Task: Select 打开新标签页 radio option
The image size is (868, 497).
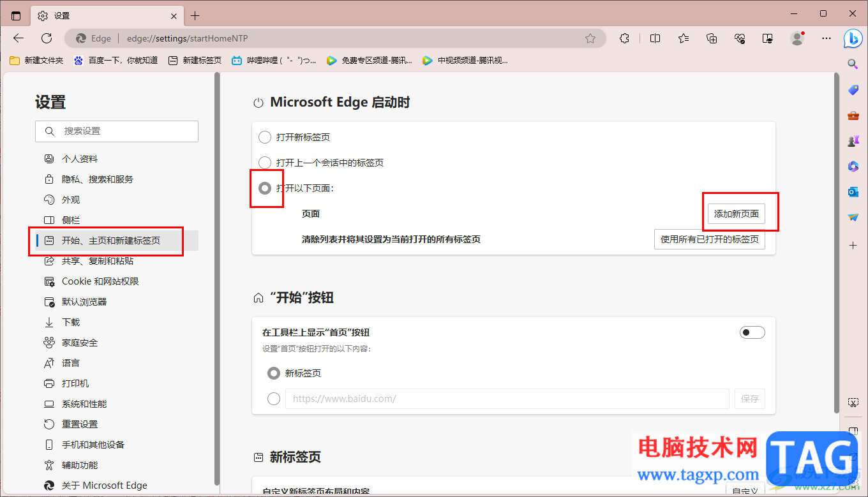Action: (x=265, y=137)
